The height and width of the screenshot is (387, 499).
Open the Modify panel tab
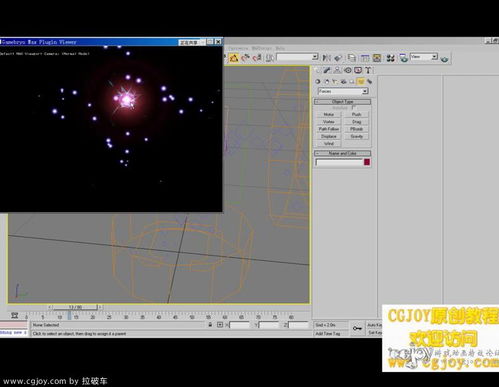coord(327,70)
